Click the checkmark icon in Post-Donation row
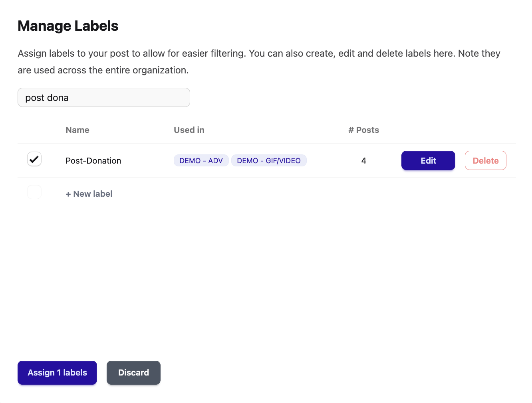Image resolution: width=532 pixels, height=403 pixels. (34, 159)
